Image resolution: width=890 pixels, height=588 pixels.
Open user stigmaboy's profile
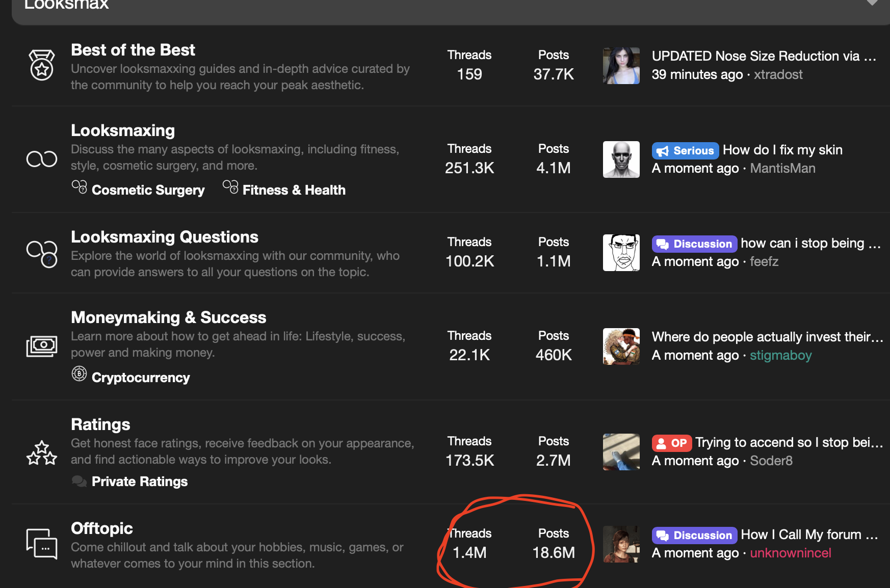click(780, 355)
